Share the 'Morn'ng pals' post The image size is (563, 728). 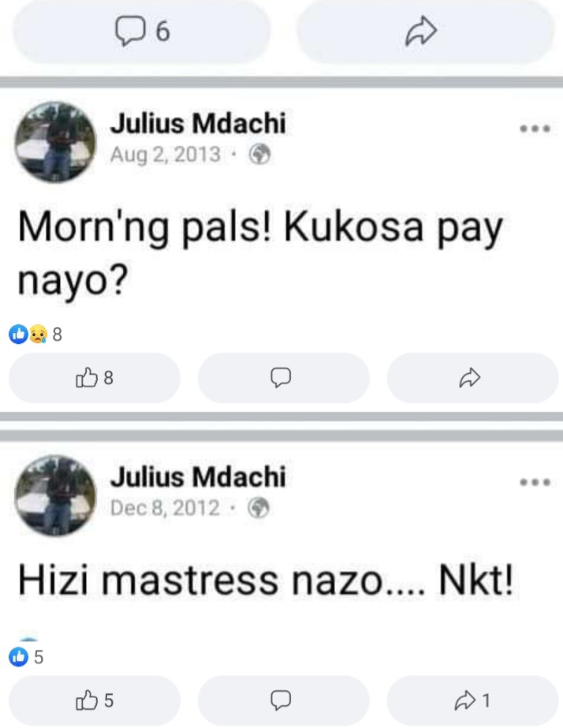tap(472, 378)
